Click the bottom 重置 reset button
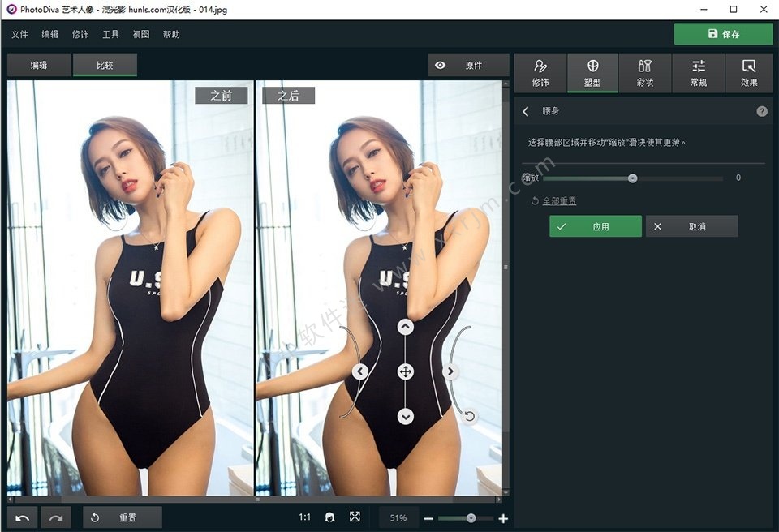Image resolution: width=779 pixels, height=532 pixels. [123, 517]
